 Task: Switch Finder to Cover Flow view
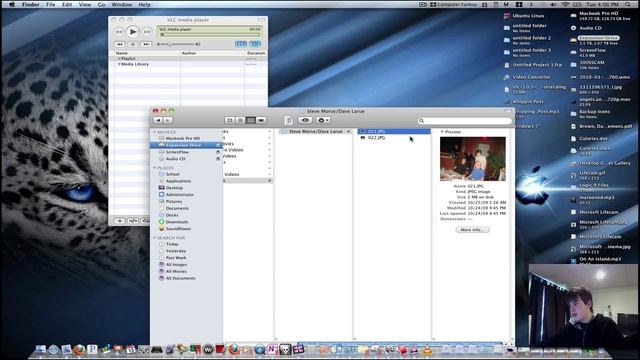pos(261,120)
